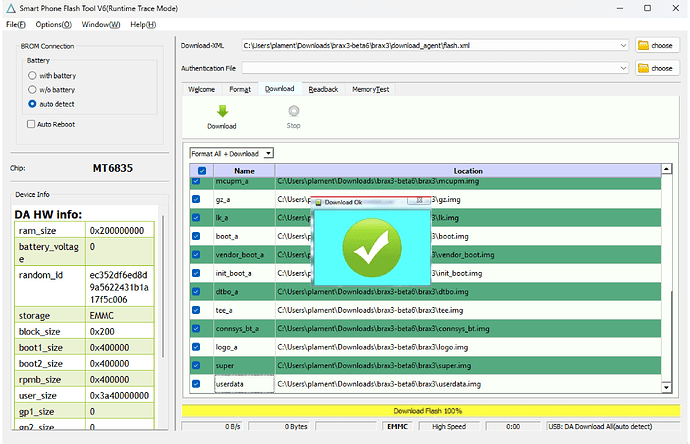The width and height of the screenshot is (690, 444).
Task: Click the partition list scroll down arrow
Action: pos(667,387)
